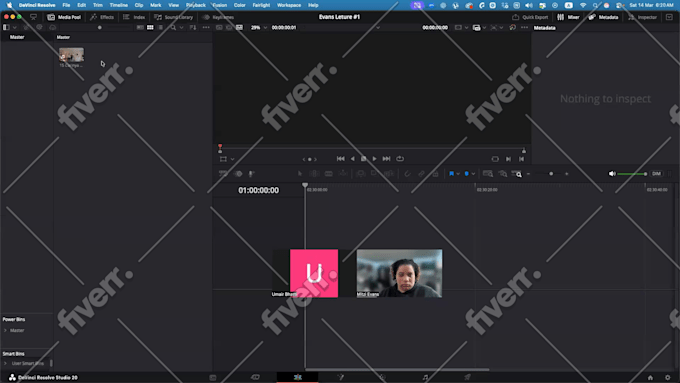This screenshot has height=383, width=680.
Task: Click the media pool search icon
Action: 173,27
